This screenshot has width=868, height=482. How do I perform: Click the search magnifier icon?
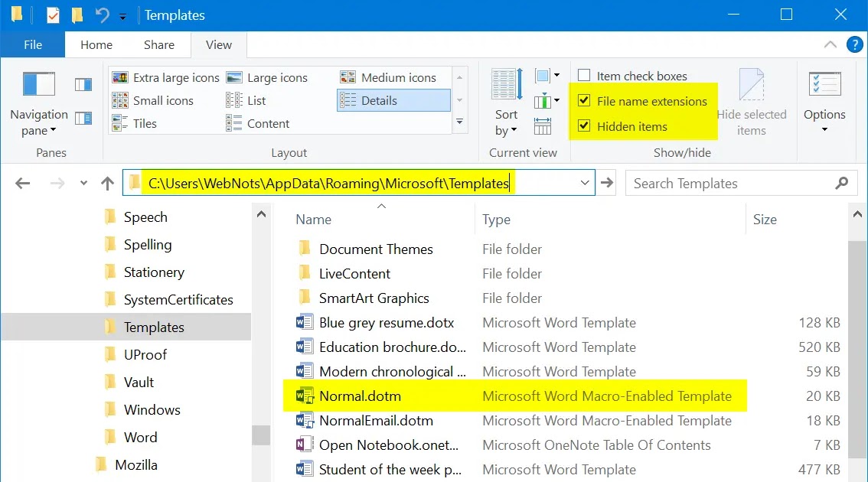tap(841, 183)
